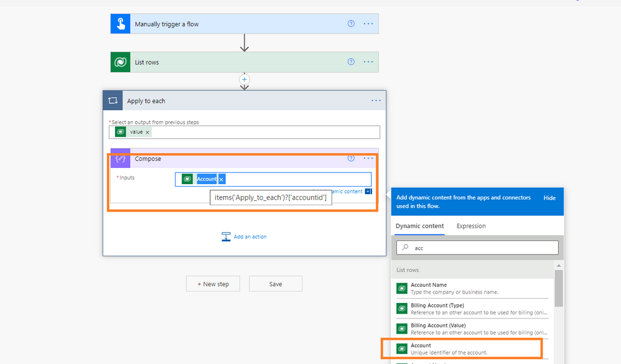This screenshot has width=621, height=364.
Task: Click the Add dynamic content link
Action: pos(347,191)
